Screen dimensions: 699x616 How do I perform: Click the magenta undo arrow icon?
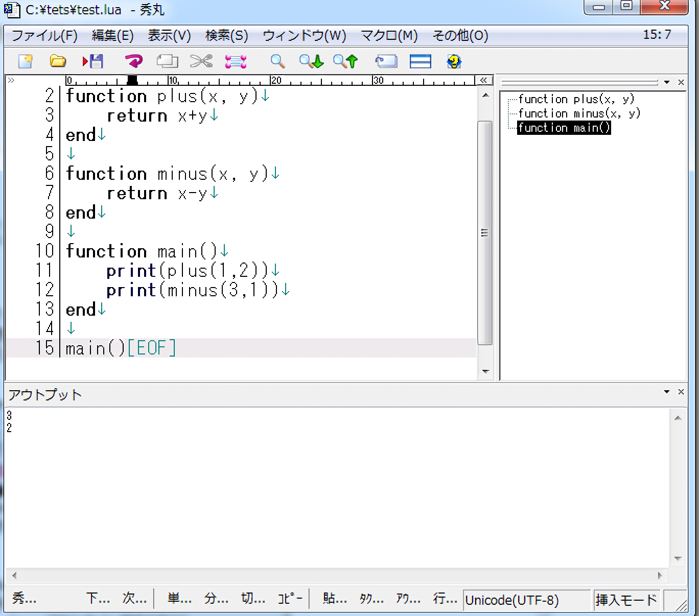[134, 61]
